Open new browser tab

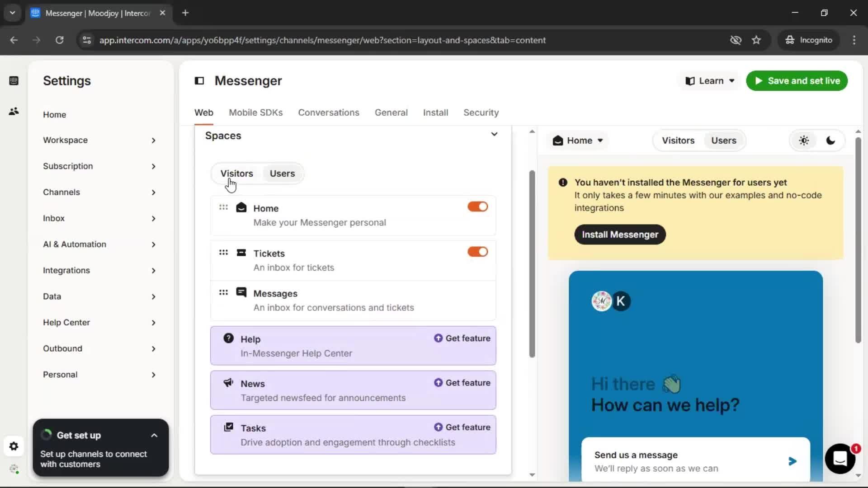tap(185, 13)
